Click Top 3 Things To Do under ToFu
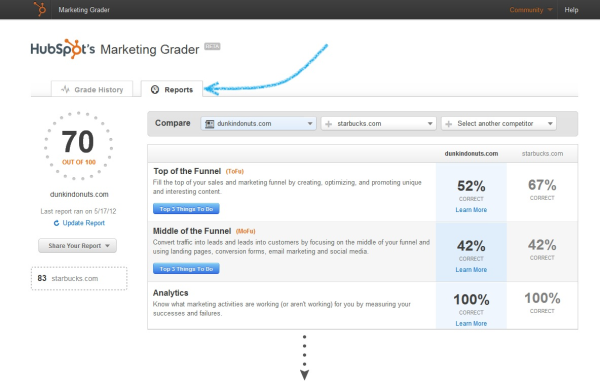The width and height of the screenshot is (600, 383). click(x=186, y=209)
